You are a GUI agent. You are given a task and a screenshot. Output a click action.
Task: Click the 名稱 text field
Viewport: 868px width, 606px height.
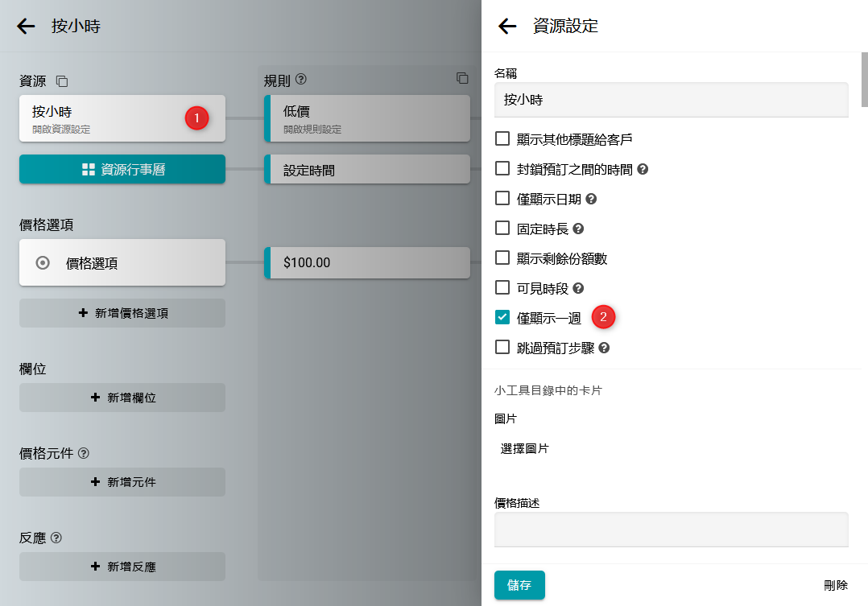pyautogui.click(x=671, y=100)
